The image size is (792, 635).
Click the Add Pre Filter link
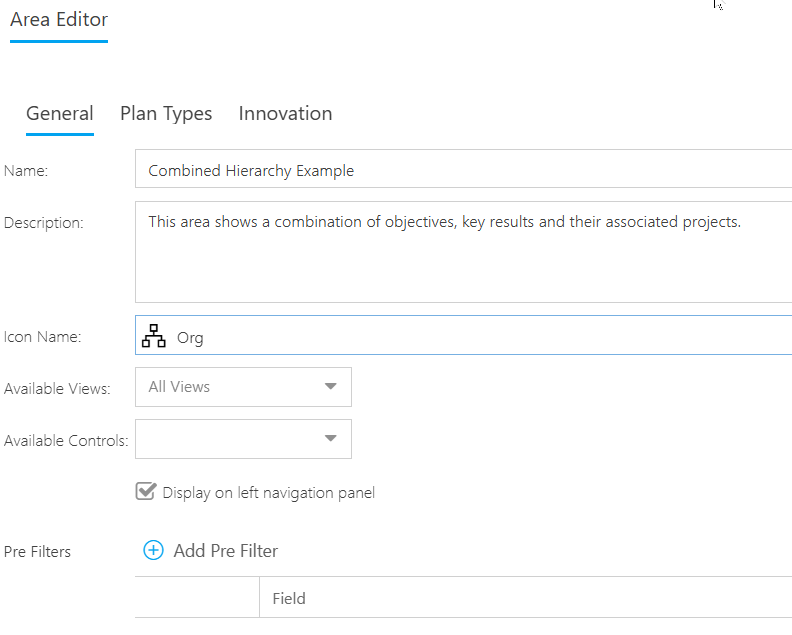[x=226, y=551]
